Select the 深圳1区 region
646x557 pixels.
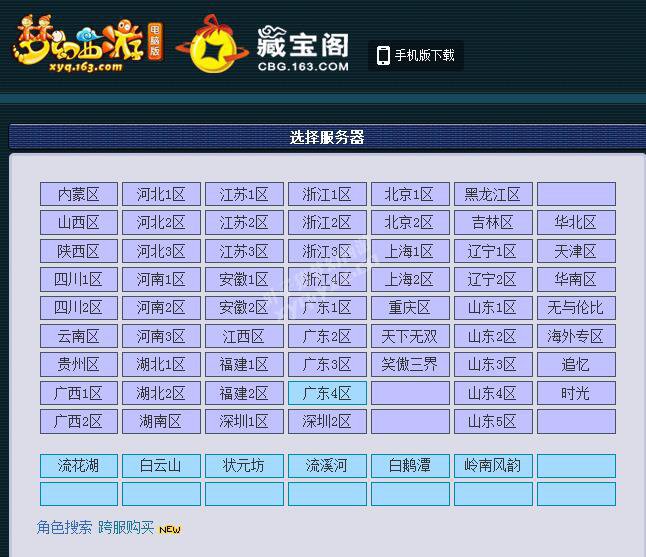click(244, 421)
